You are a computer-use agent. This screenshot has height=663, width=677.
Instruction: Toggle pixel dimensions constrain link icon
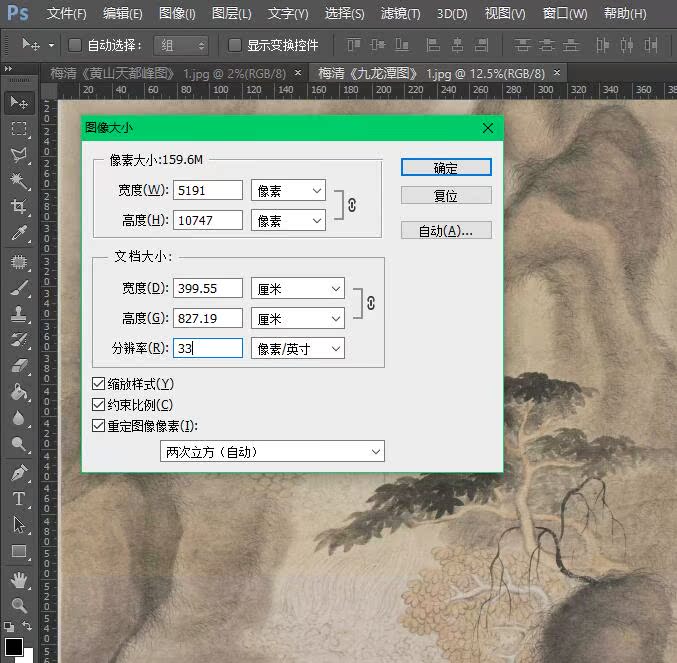click(352, 205)
